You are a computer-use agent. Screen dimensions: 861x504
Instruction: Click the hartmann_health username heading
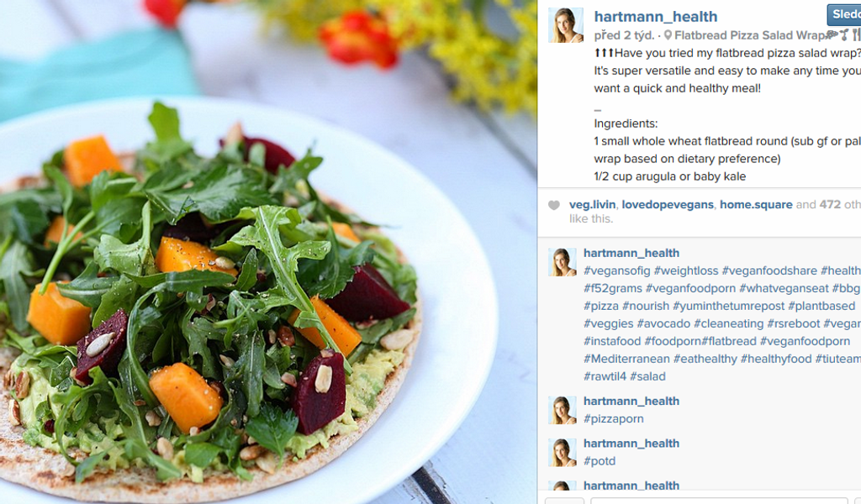pyautogui.click(x=656, y=17)
